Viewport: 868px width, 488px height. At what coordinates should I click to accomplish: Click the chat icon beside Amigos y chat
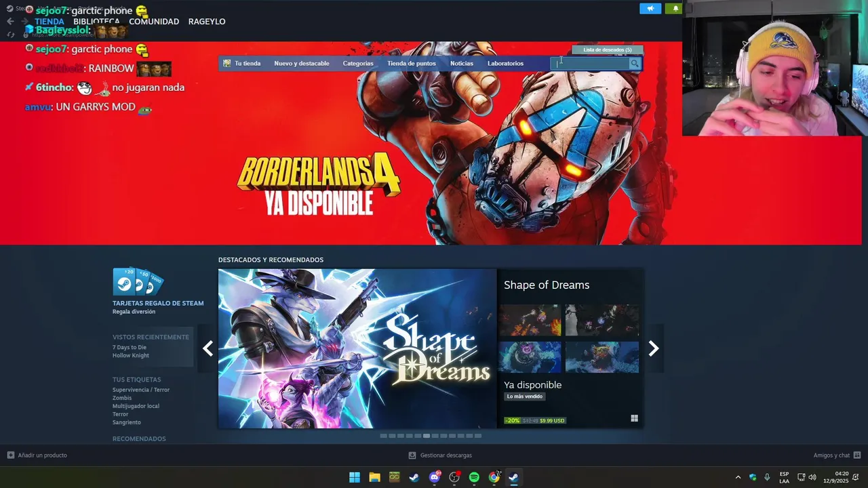click(857, 455)
